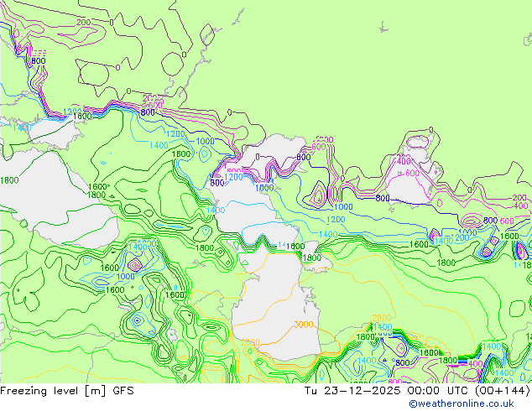
Task: Click the "Freezing level [m] GFS" caption
Action: 67,391
